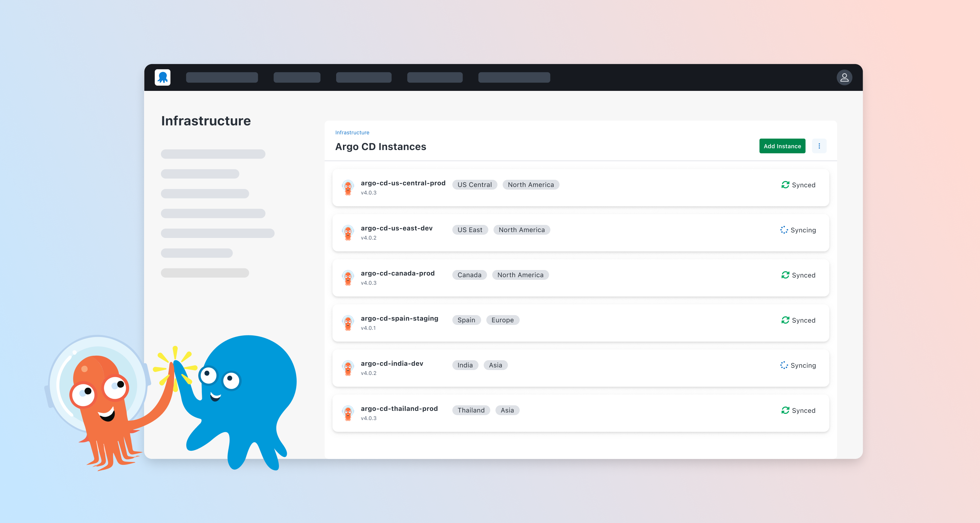The height and width of the screenshot is (523, 980).
Task: Click the Synced icon for argo-cd-spain-staging
Action: pyautogui.click(x=785, y=320)
